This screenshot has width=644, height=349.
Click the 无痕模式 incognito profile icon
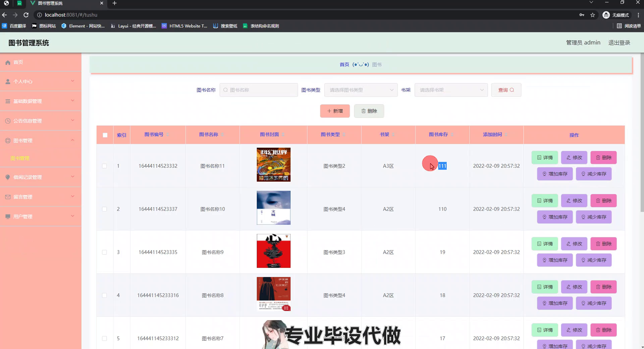pyautogui.click(x=616, y=15)
